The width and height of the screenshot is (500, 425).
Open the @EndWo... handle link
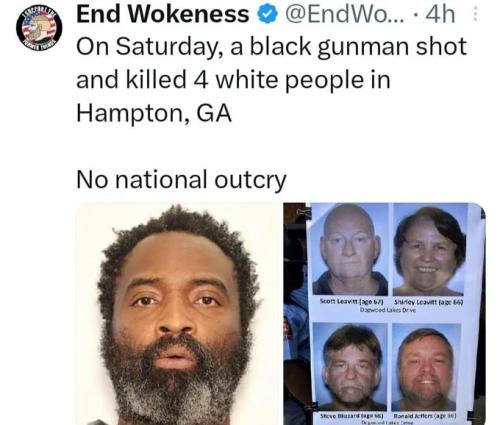tap(343, 15)
